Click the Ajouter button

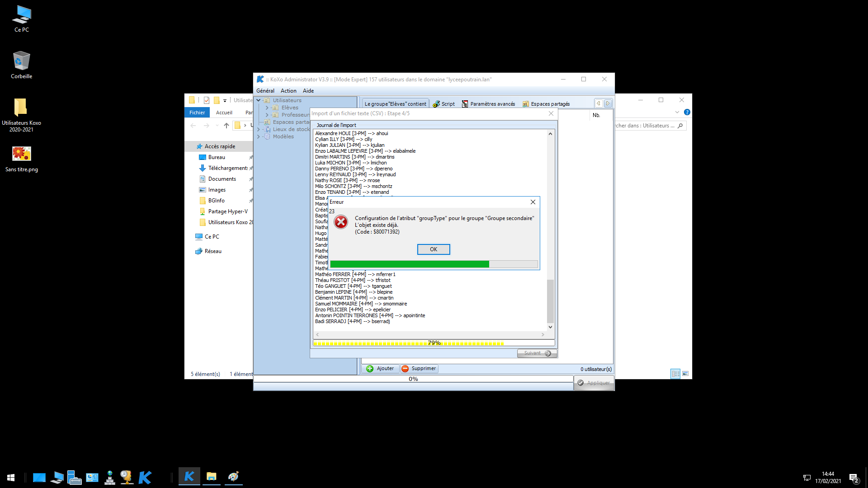pos(381,369)
